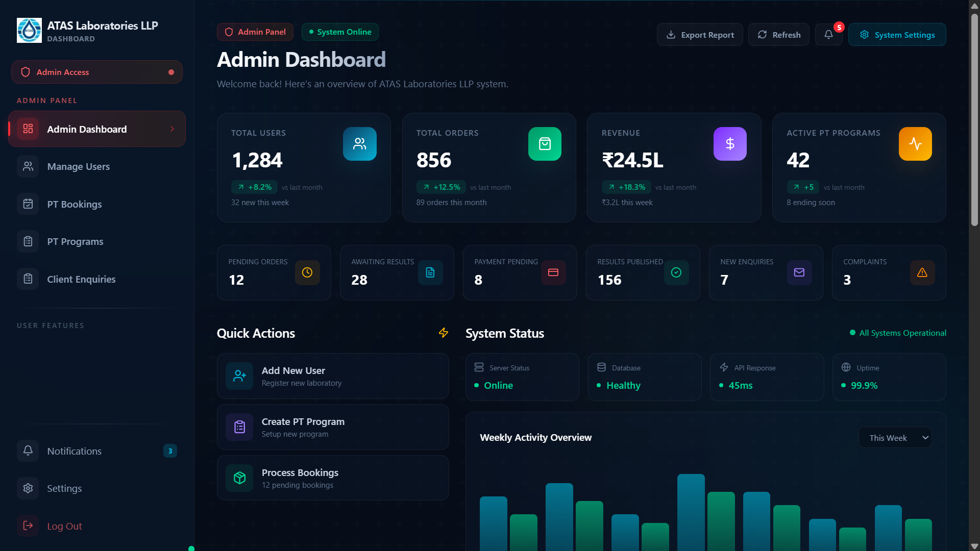Expand the Admin Dashboard chevron arrow
Screen dimensions: 980x551
(x=173, y=129)
